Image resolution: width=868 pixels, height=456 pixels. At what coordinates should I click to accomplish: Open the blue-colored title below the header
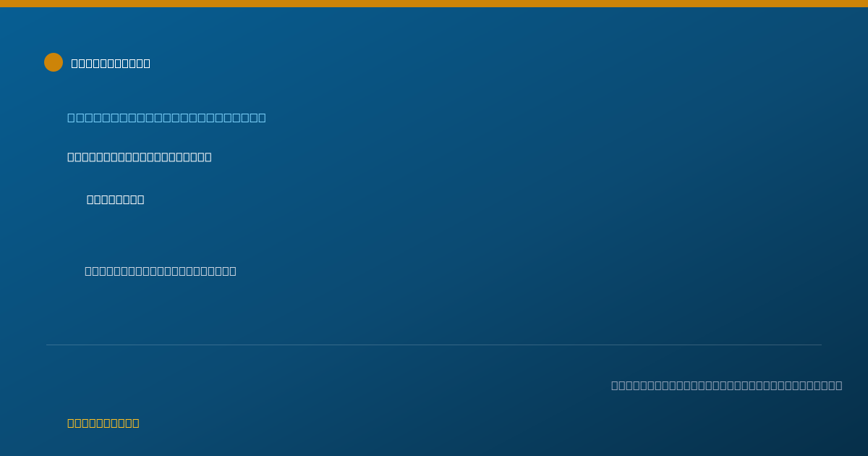[166, 117]
